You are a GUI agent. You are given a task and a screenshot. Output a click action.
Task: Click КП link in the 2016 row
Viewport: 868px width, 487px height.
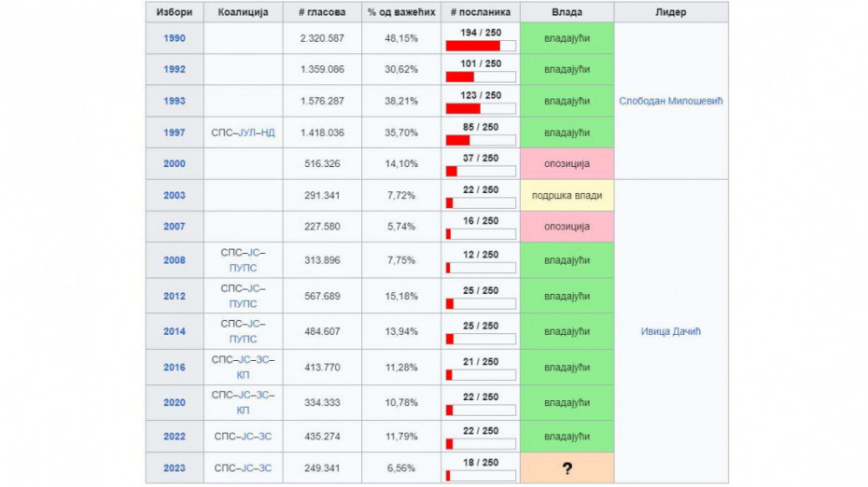click(243, 375)
